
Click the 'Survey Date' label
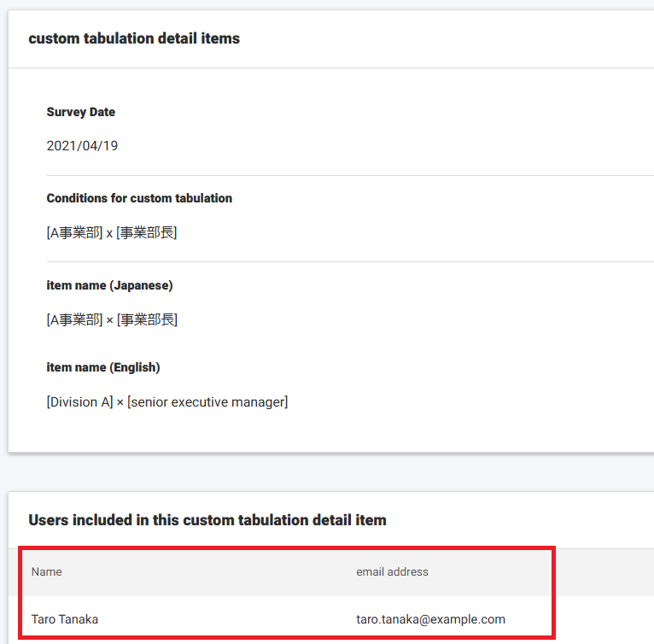click(80, 112)
